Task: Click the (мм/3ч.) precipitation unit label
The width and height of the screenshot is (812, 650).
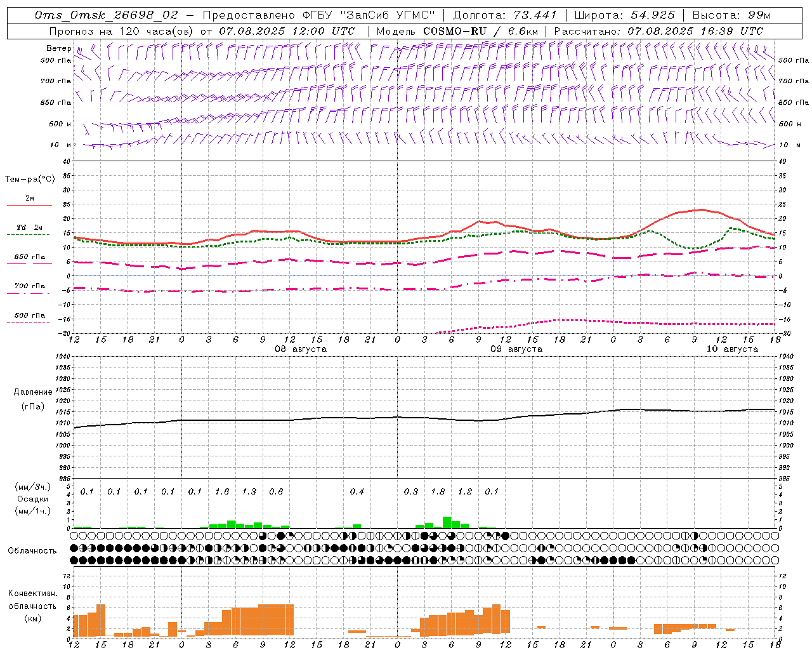Action: [32, 487]
